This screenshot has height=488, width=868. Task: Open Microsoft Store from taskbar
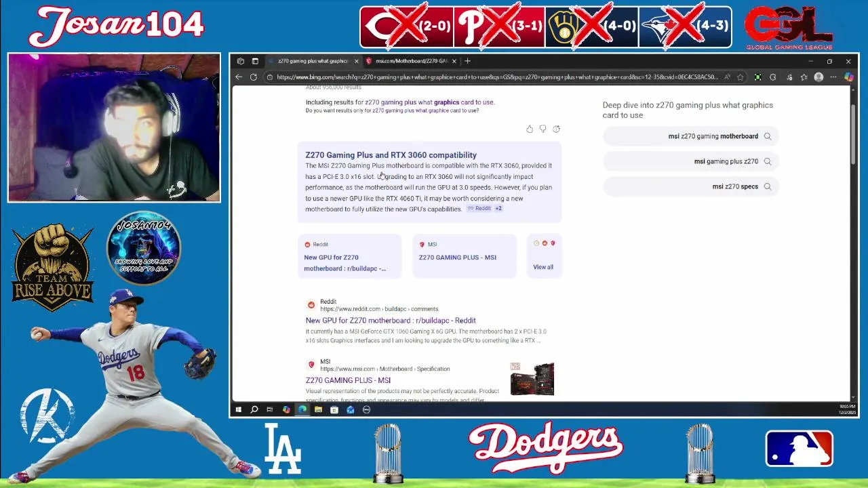[x=334, y=409]
